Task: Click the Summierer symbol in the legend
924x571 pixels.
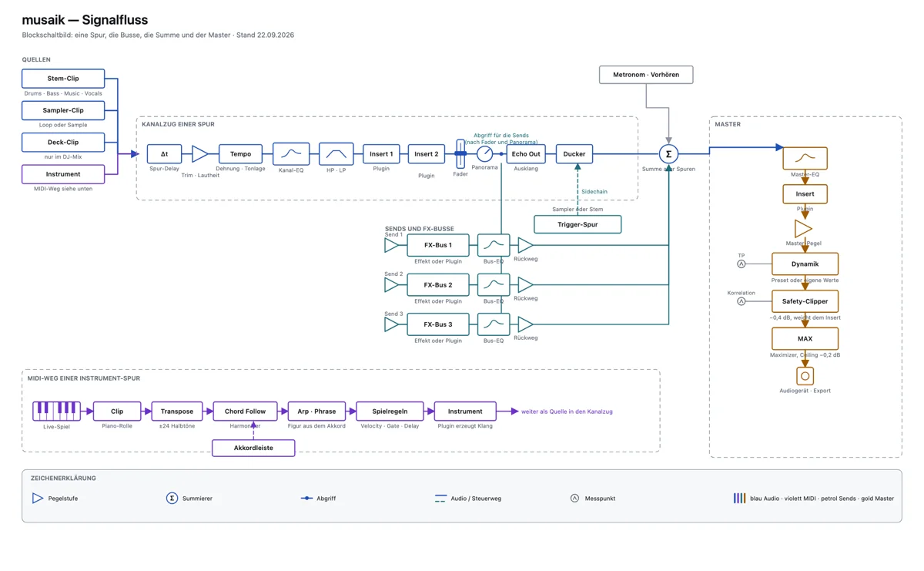Action: [x=172, y=499]
